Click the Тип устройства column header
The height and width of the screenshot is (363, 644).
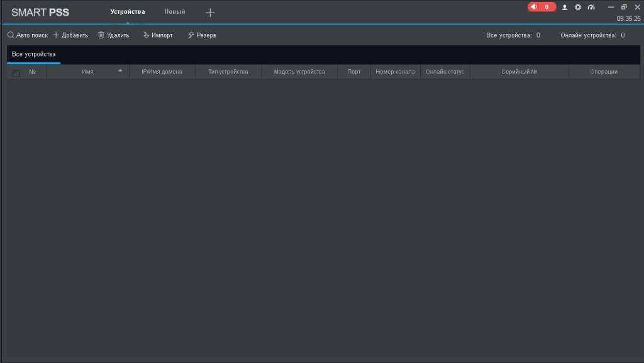point(228,72)
